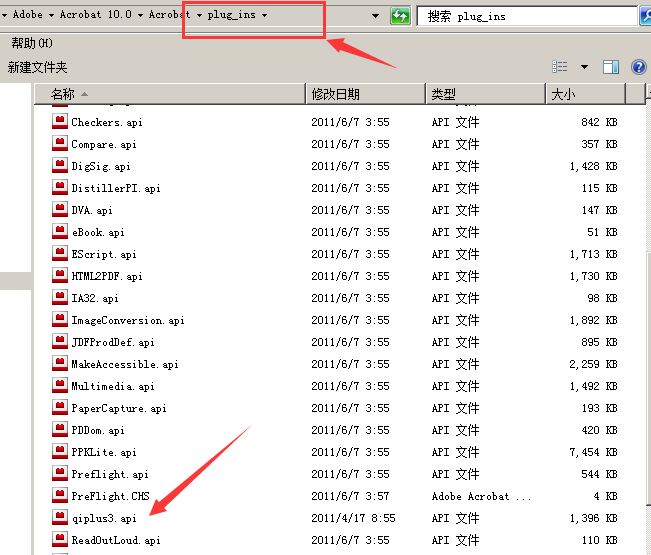
Task: Click the IA32.api file icon
Action: (60, 298)
